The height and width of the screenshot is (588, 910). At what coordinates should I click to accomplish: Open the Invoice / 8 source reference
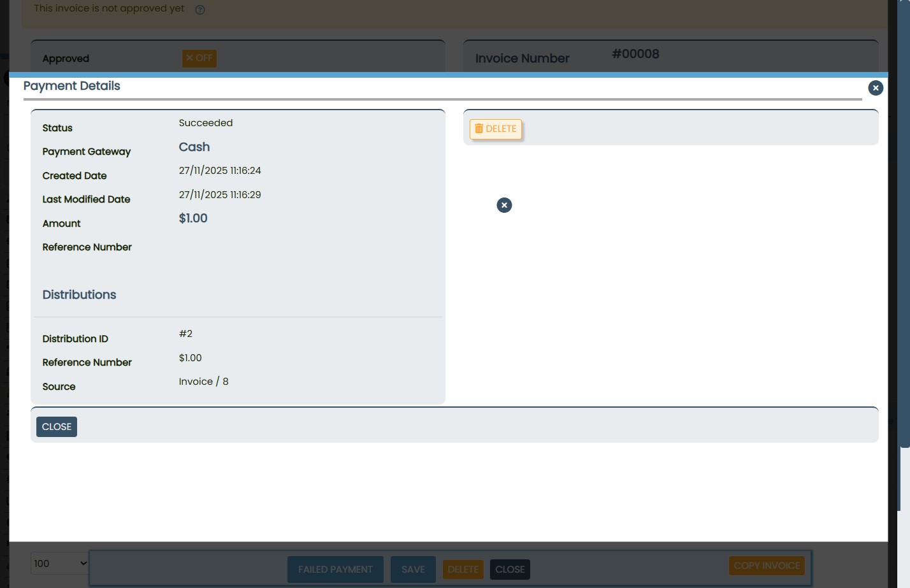tap(203, 382)
